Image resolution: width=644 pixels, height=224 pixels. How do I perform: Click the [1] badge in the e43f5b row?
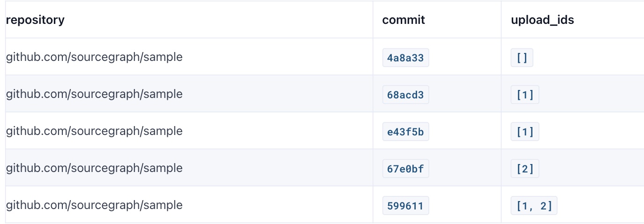525,132
